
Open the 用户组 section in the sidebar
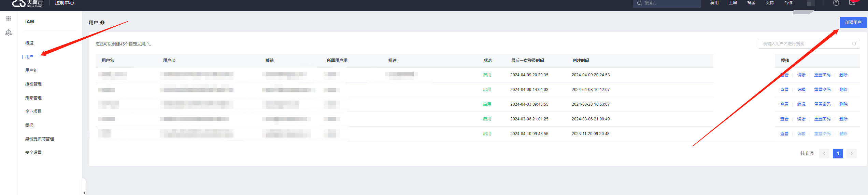point(31,70)
